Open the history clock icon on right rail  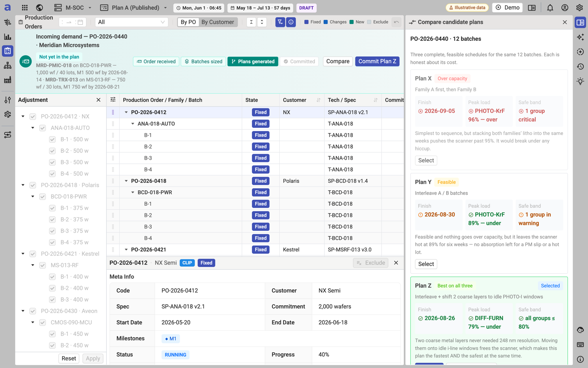coord(580,67)
